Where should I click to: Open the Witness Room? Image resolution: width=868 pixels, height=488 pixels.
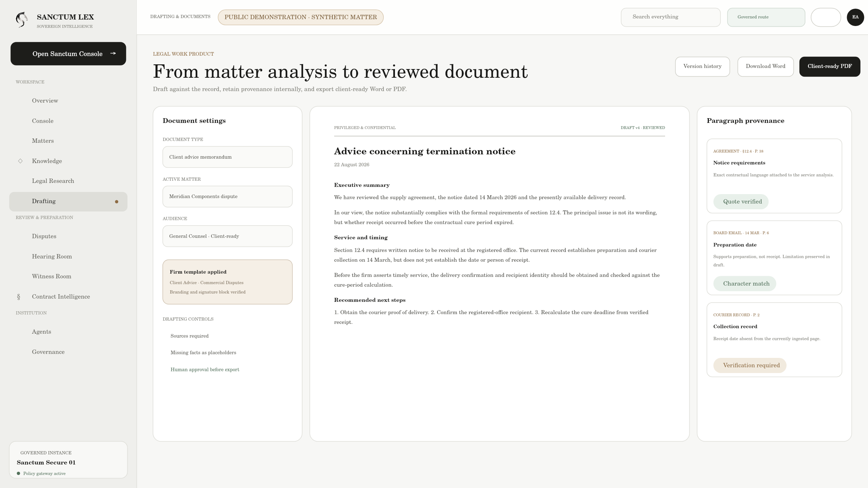pos(68,277)
